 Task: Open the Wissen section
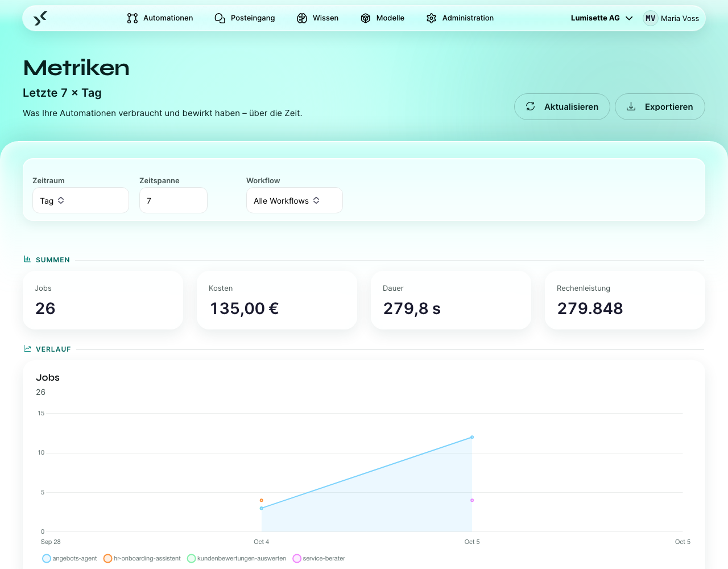317,18
